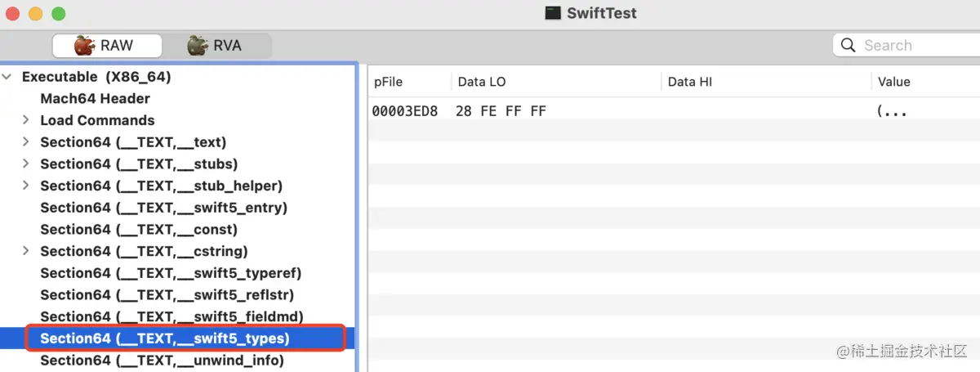Select offset 00003ED8 cell
The image size is (980, 372).
(x=405, y=111)
